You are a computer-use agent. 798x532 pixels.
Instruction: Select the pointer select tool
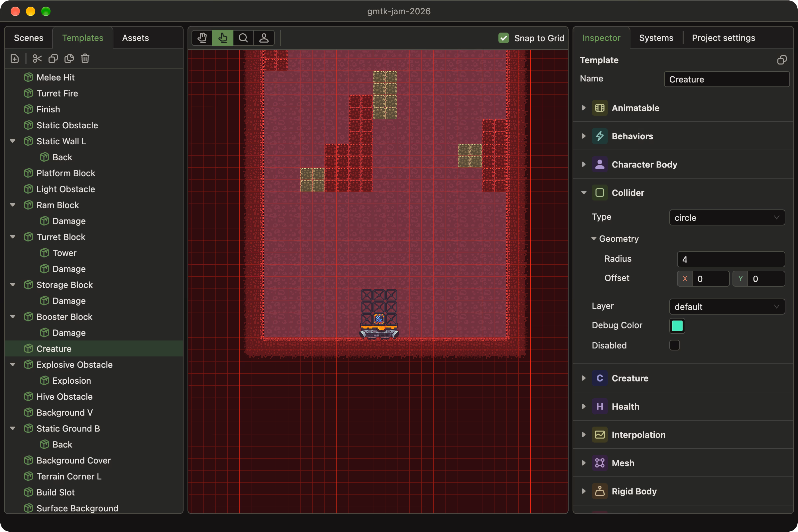coord(223,38)
